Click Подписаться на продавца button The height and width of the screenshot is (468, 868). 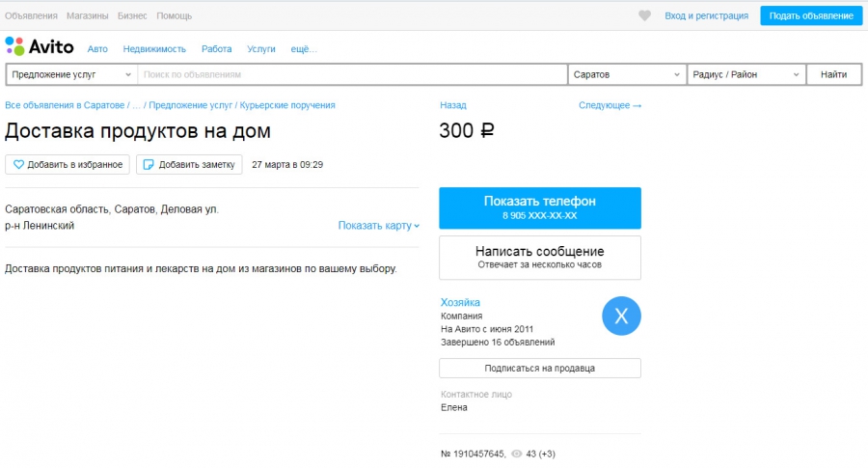tap(539, 368)
